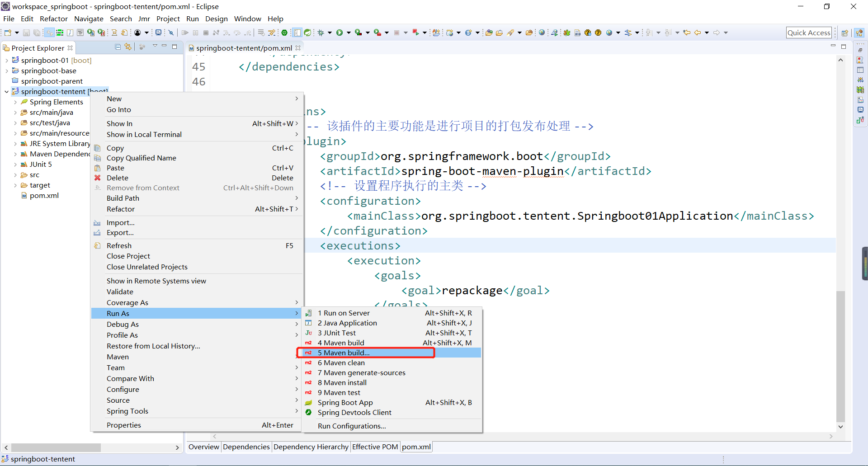
Task: Click the Open Task search flashlight icon
Action: click(510, 33)
